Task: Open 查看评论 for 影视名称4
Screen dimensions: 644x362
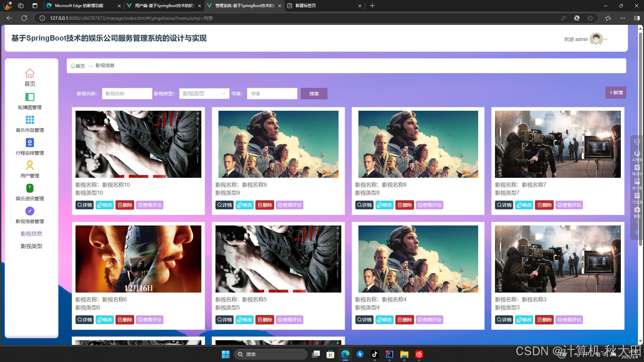Action: click(430, 320)
